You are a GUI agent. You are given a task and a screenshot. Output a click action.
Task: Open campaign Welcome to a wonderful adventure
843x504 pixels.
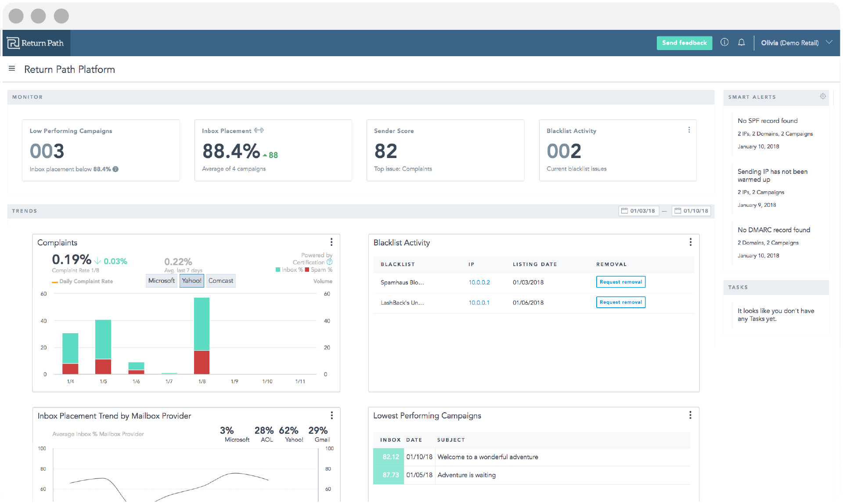point(488,457)
